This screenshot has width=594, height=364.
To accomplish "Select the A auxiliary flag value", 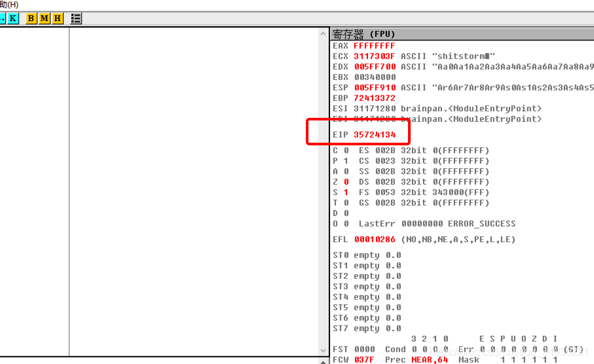I will pyautogui.click(x=346, y=172).
